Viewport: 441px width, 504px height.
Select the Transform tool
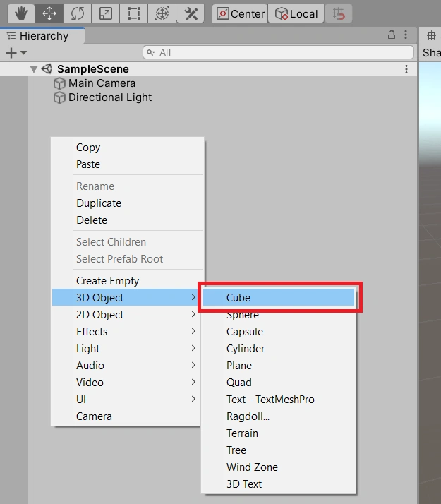tap(162, 13)
